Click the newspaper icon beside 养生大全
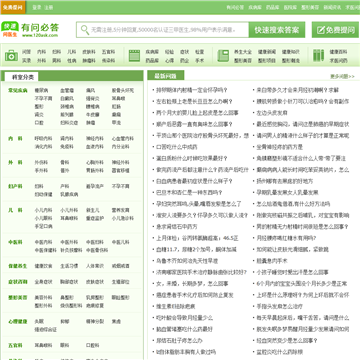Screen dimensions: 360x360 point(223,56)
